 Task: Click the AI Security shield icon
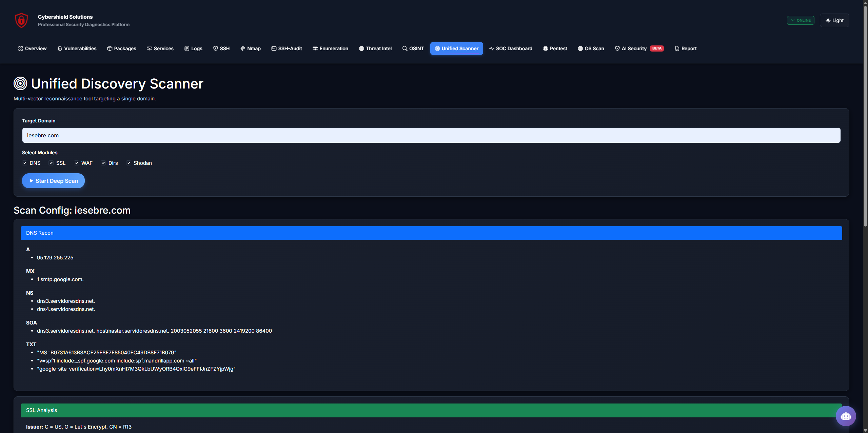617,48
